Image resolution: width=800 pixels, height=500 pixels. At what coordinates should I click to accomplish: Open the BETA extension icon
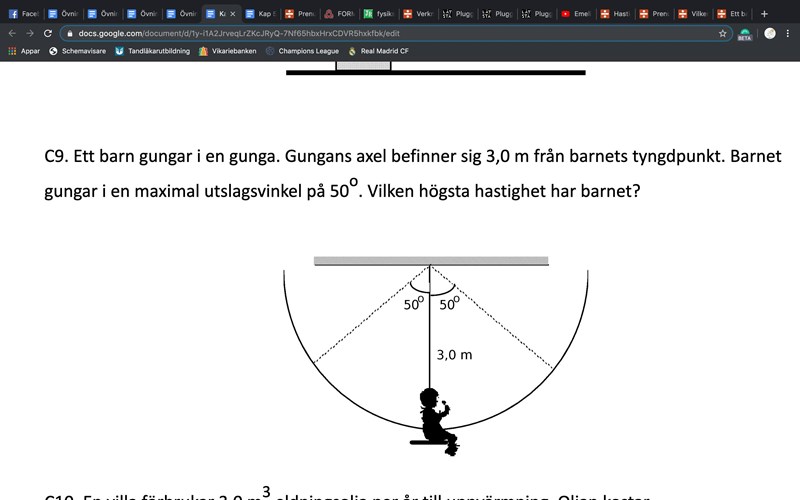click(745, 33)
